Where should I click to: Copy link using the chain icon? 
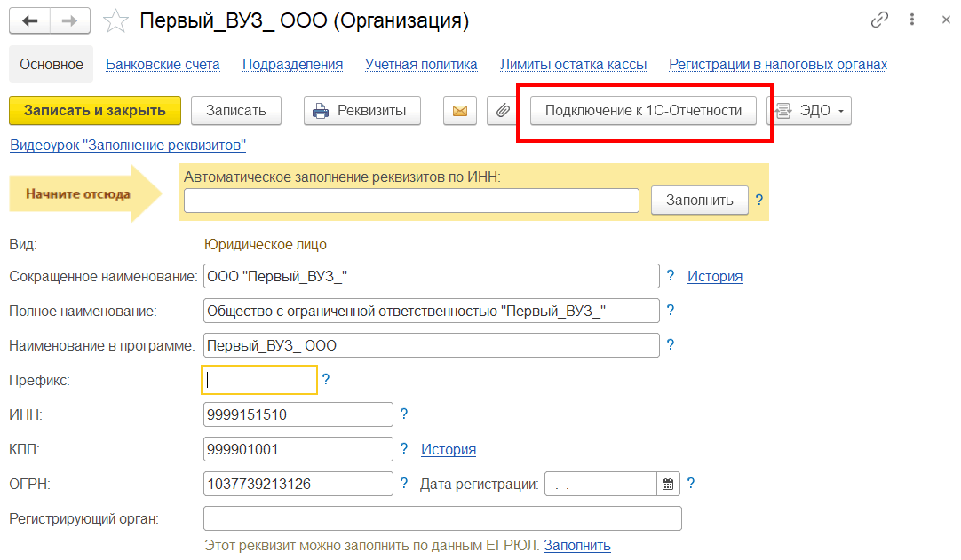pyautogui.click(x=879, y=20)
